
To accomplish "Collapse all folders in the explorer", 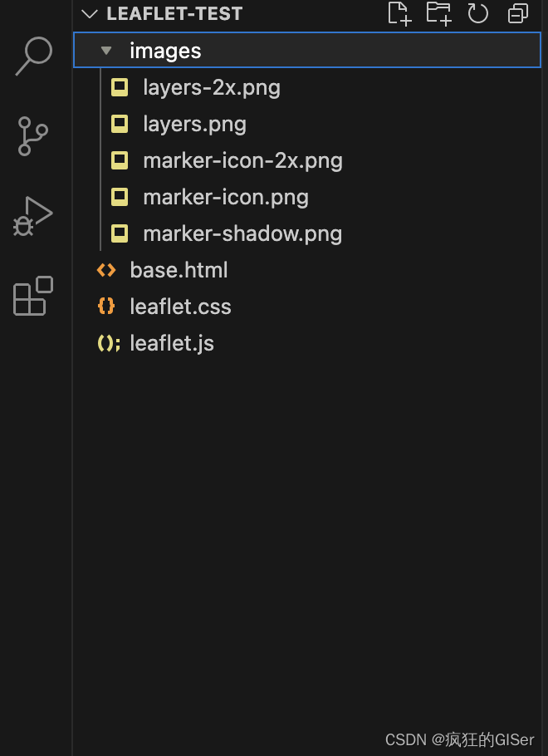I will point(517,13).
